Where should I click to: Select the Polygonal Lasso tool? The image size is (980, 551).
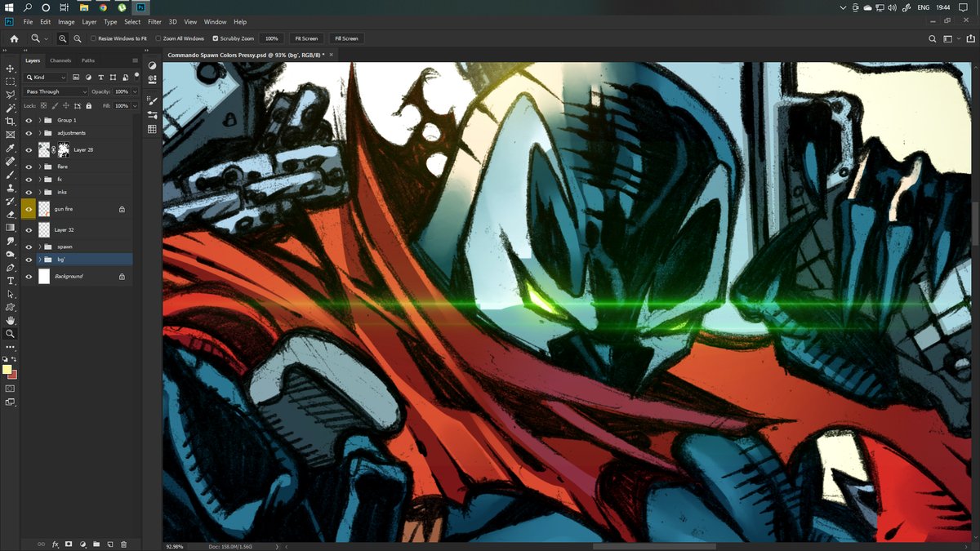(11, 95)
